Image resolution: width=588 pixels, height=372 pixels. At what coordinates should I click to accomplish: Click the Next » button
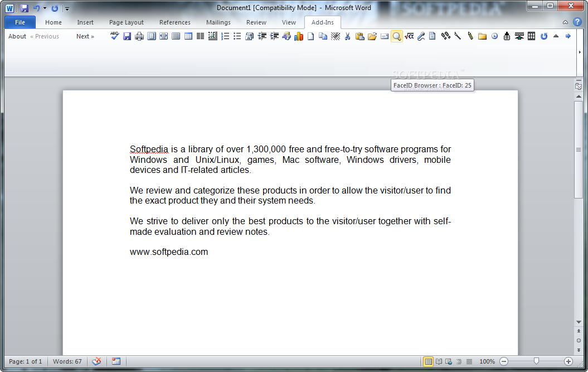pyautogui.click(x=85, y=36)
